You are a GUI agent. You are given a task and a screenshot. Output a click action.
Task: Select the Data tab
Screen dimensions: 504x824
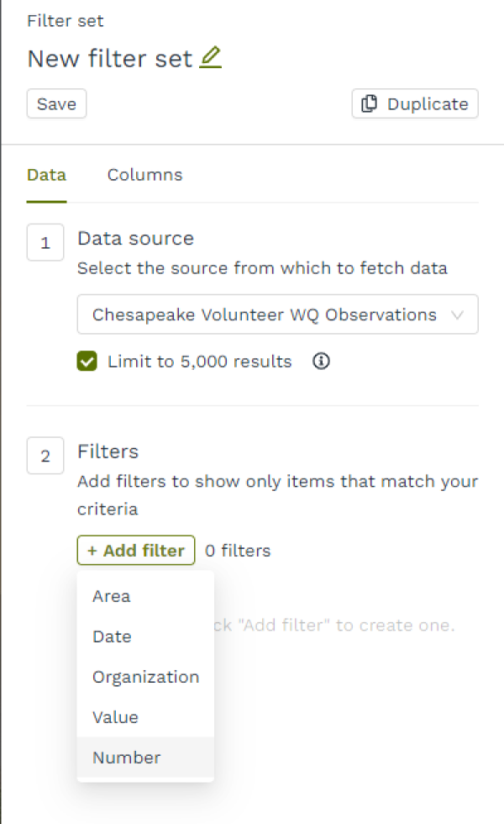click(x=46, y=174)
